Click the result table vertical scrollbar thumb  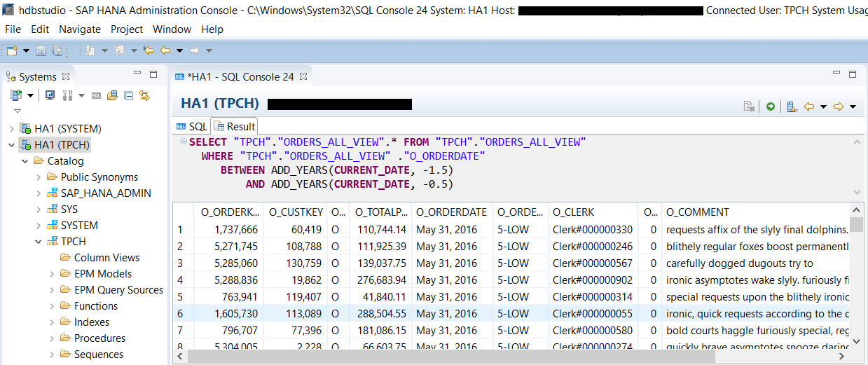click(x=856, y=225)
